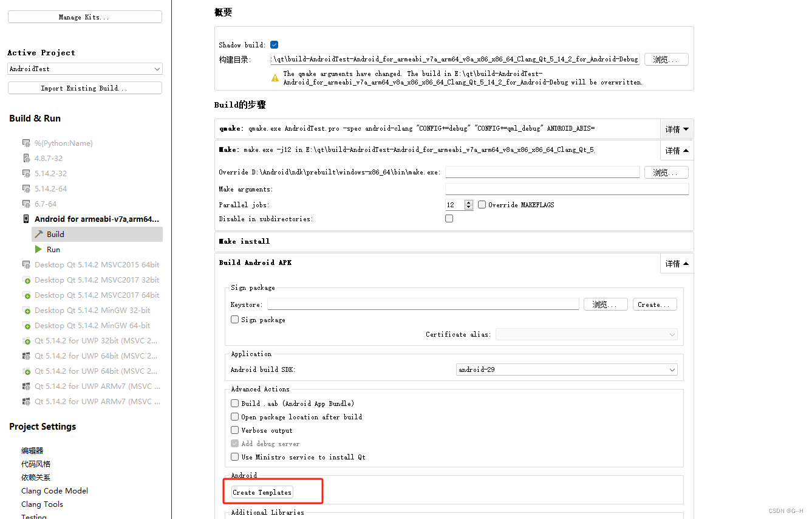Check the Verbose output option
Viewport: 812px width, 519px height.
click(x=234, y=430)
